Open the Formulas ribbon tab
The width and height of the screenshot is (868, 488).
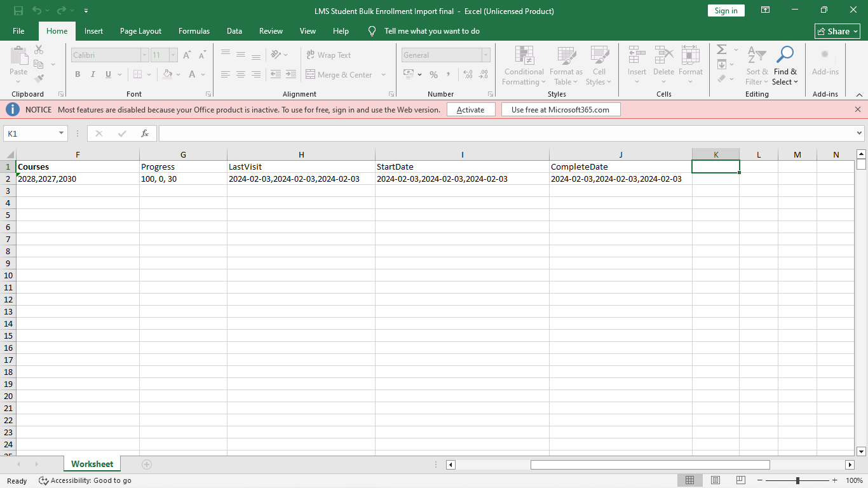pos(194,31)
